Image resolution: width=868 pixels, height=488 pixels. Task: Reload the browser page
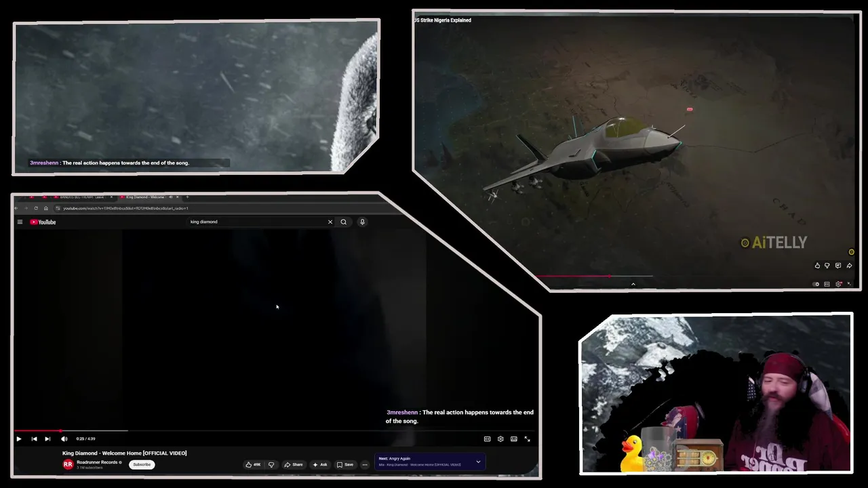(x=36, y=208)
